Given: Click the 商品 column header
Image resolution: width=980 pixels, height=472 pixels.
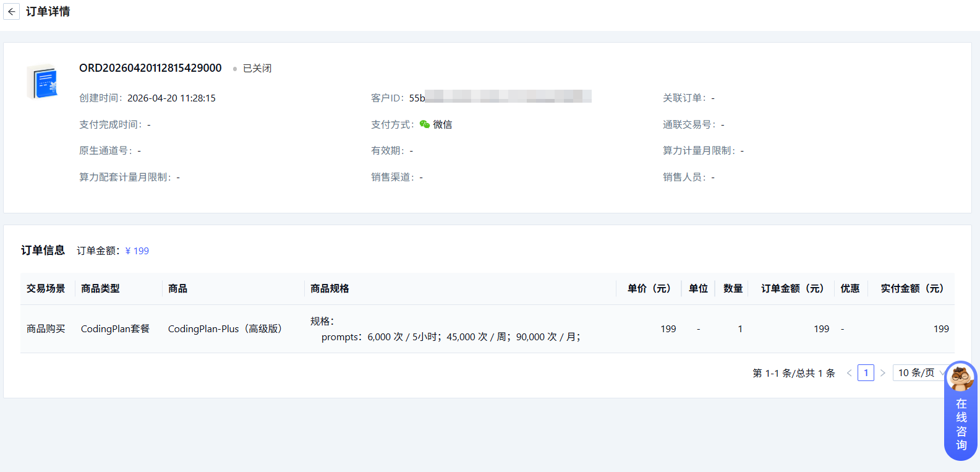Looking at the screenshot, I should click(177, 288).
